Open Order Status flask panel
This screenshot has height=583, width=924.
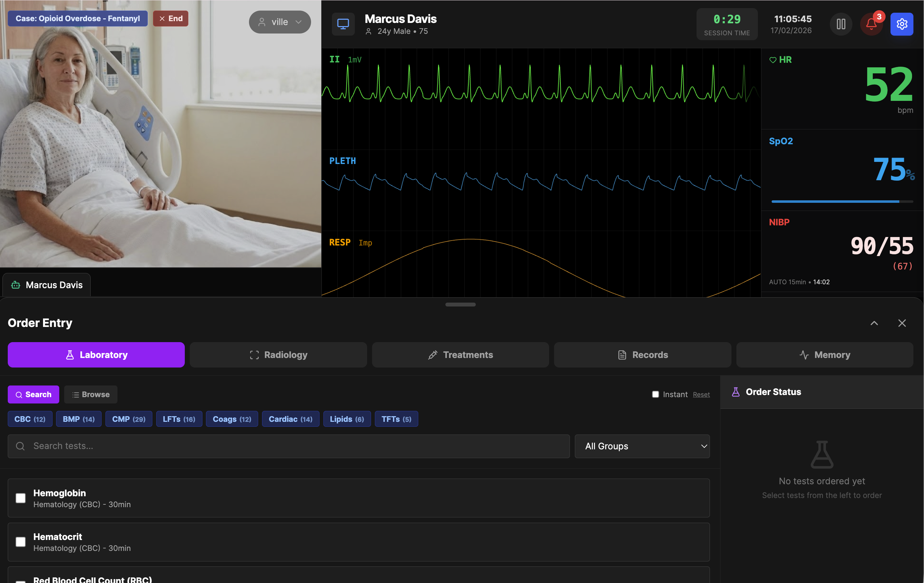click(736, 392)
